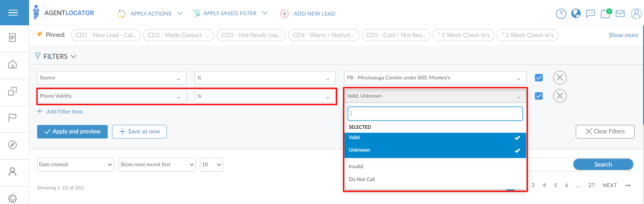
Task: Click Apply and preview button
Action: (72, 131)
